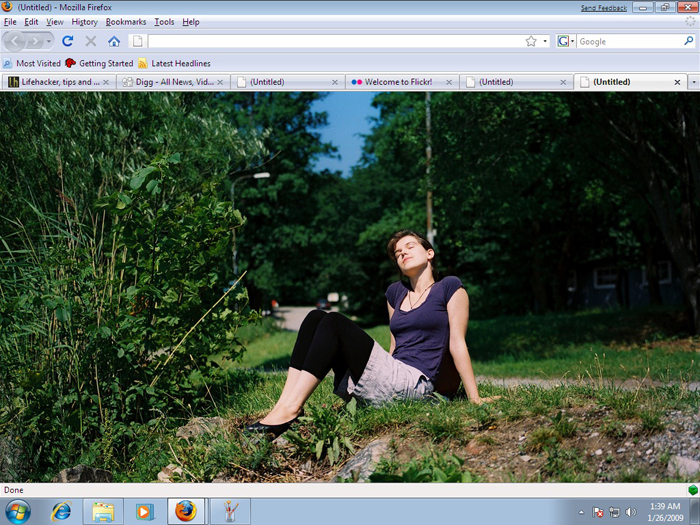Reload the current page

pos(67,41)
